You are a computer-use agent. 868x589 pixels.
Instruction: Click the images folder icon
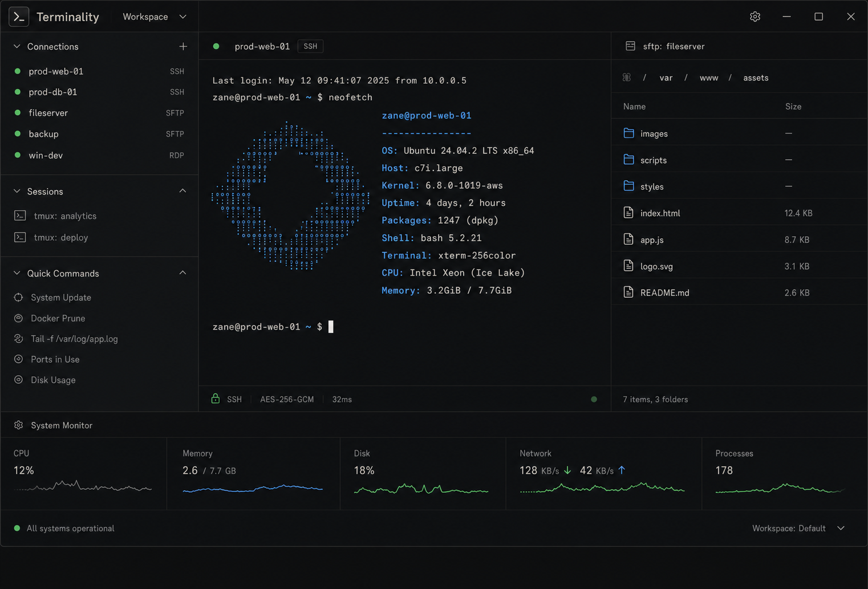(628, 133)
